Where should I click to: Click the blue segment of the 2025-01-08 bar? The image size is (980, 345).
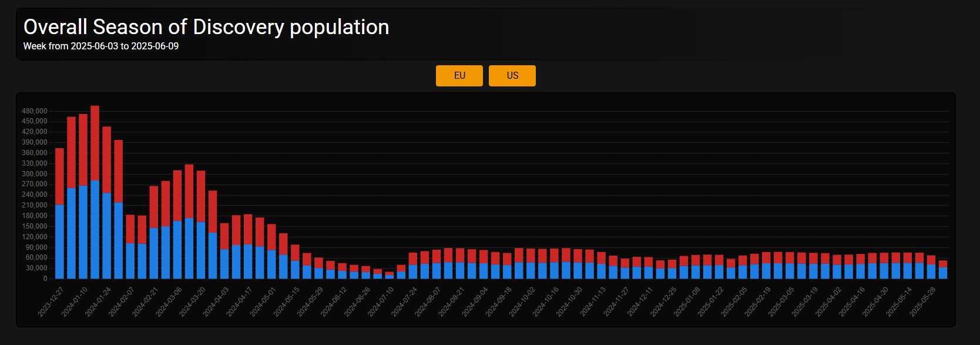click(x=696, y=272)
